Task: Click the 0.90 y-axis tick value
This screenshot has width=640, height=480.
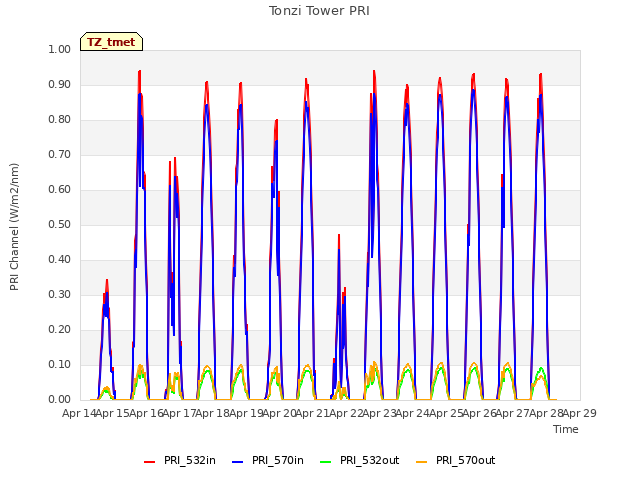Action: coord(60,84)
